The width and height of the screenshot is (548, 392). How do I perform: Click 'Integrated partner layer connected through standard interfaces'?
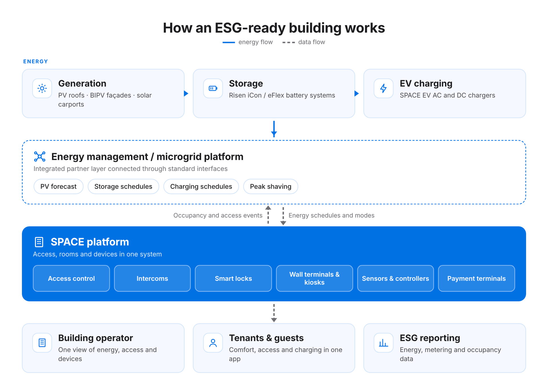(130, 169)
